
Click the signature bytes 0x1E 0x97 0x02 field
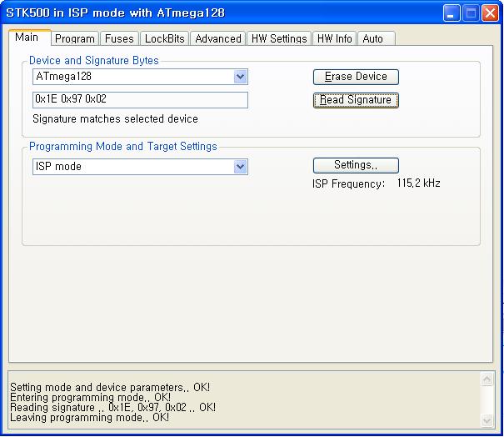140,100
